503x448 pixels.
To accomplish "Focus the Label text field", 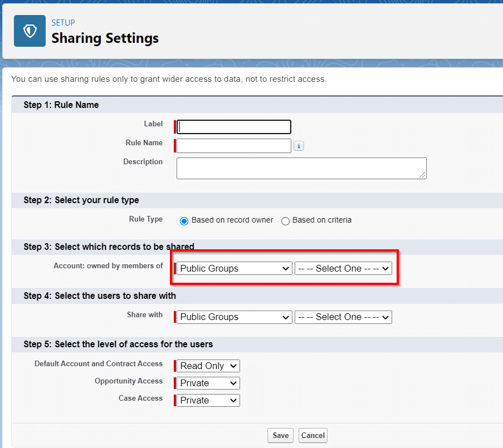I will pyautogui.click(x=234, y=127).
